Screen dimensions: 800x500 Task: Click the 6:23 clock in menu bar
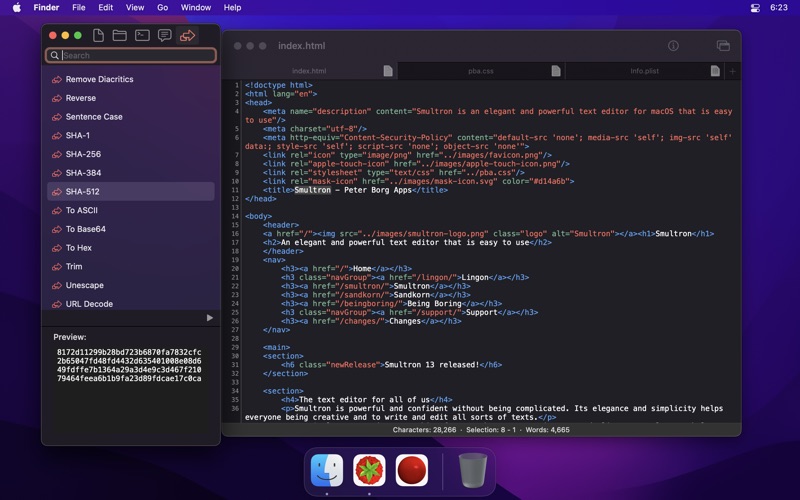[779, 8]
